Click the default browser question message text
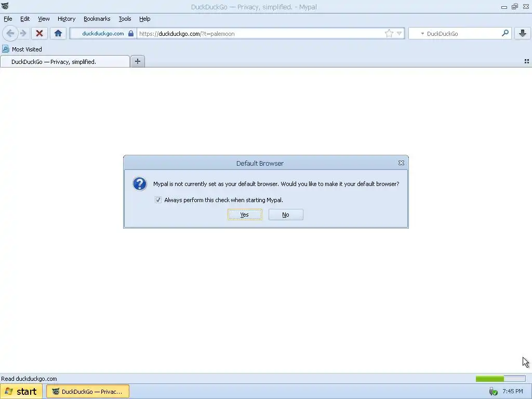The width and height of the screenshot is (532, 399). point(276,184)
